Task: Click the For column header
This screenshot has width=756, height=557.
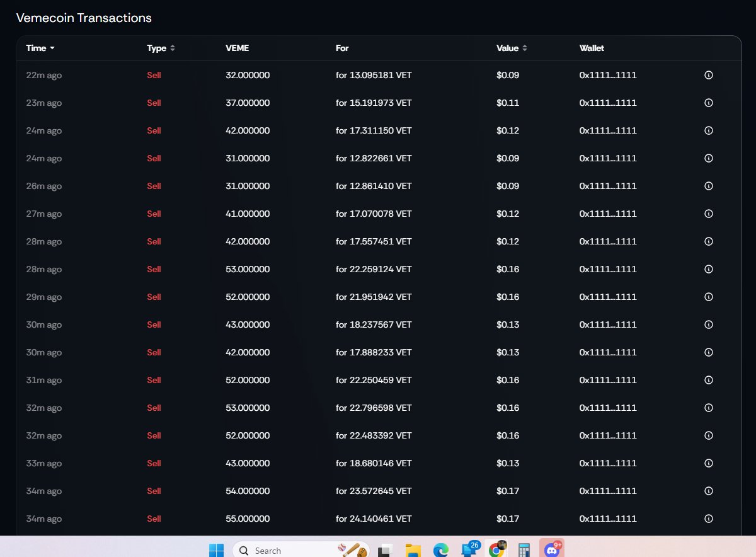Action: pos(342,49)
